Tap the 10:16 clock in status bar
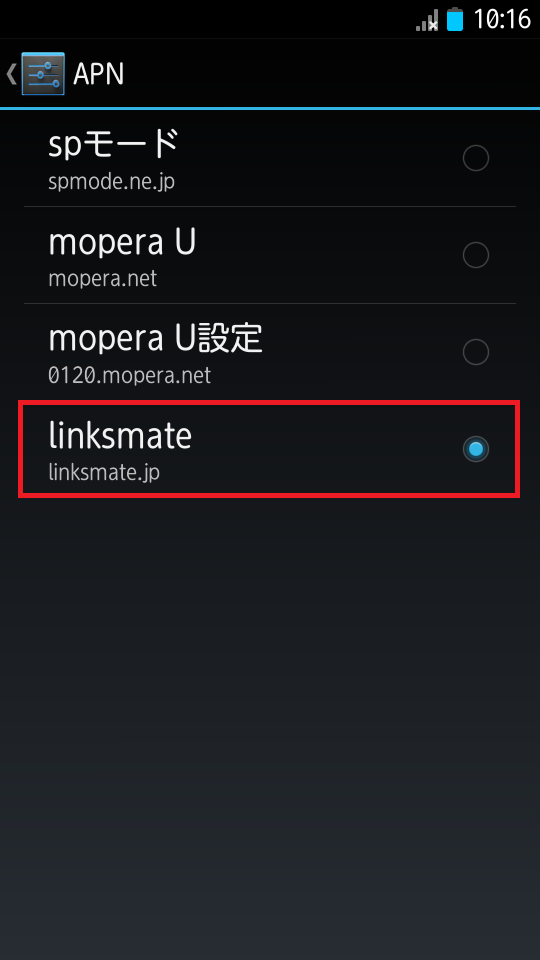This screenshot has height=960, width=540. click(501, 20)
